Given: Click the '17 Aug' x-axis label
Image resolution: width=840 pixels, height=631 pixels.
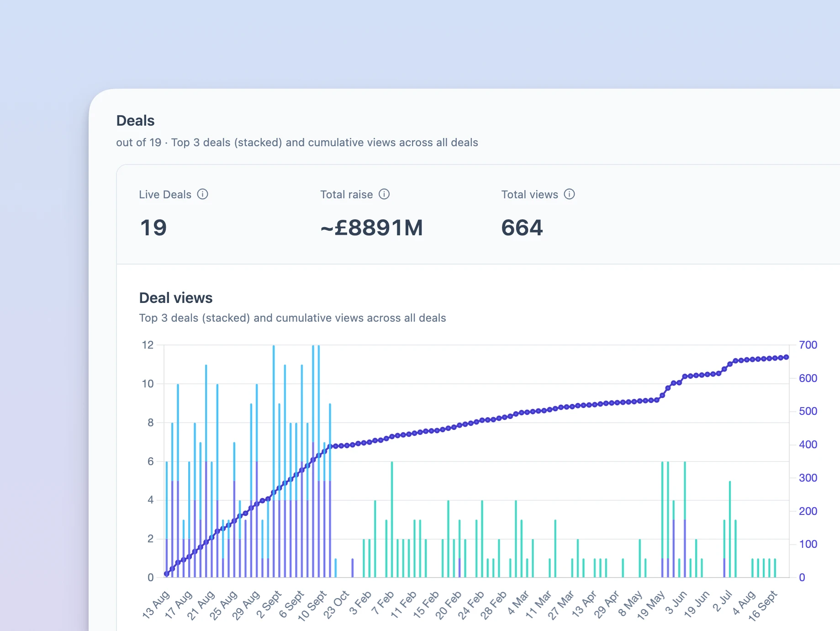Looking at the screenshot, I should pos(178,604).
